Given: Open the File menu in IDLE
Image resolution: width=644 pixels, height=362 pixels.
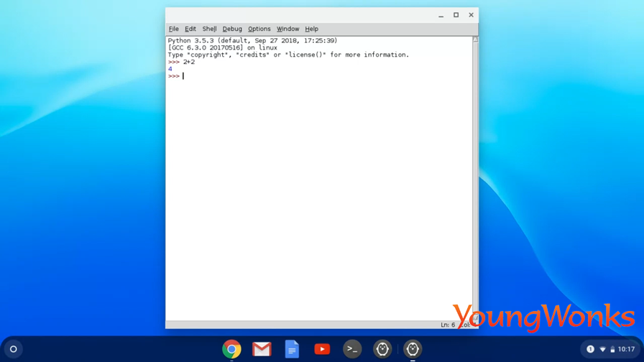Looking at the screenshot, I should 173,29.
